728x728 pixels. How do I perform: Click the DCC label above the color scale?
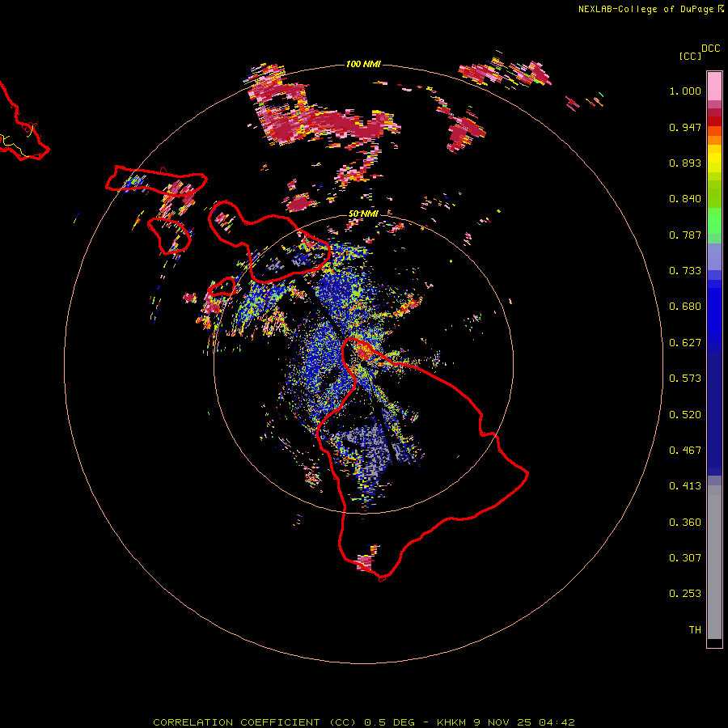(711, 49)
